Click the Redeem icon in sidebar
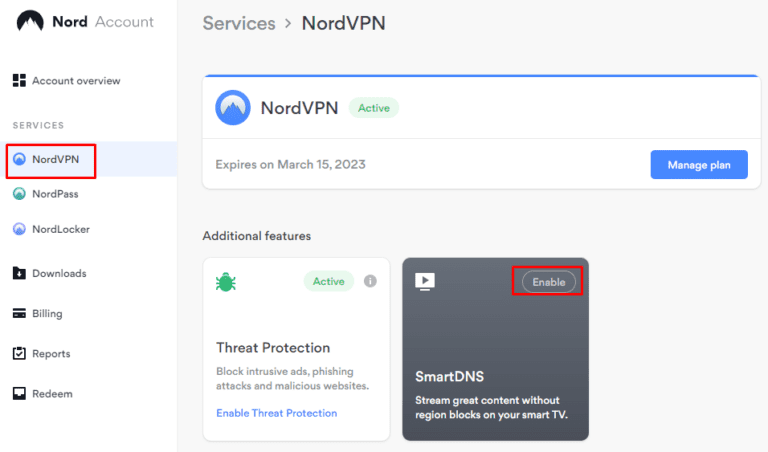Viewport: 768px width, 452px height. [19, 393]
